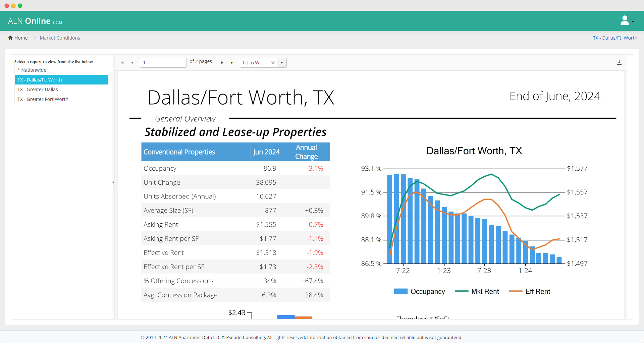The width and height of the screenshot is (644, 343).
Task: Click End of June, 2024 date text
Action: click(555, 96)
